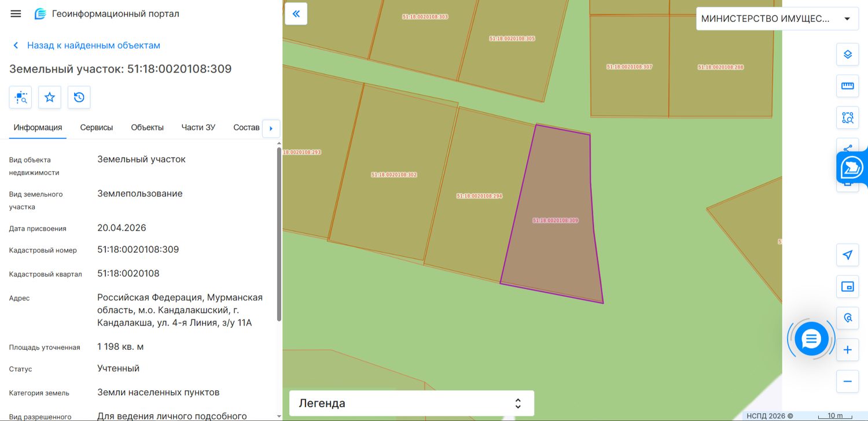The image size is (868, 421).
Task: Add the parcel to favorites (star icon)
Action: tap(50, 97)
